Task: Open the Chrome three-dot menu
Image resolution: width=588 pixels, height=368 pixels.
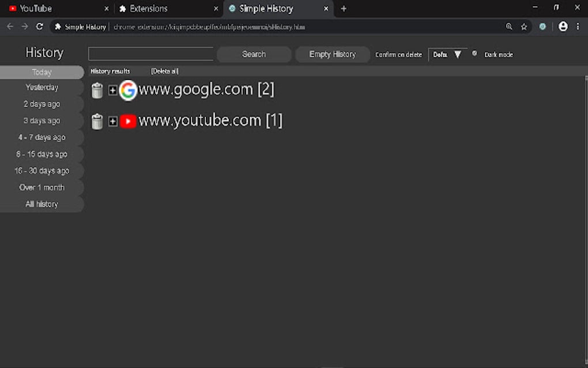Action: click(x=578, y=27)
